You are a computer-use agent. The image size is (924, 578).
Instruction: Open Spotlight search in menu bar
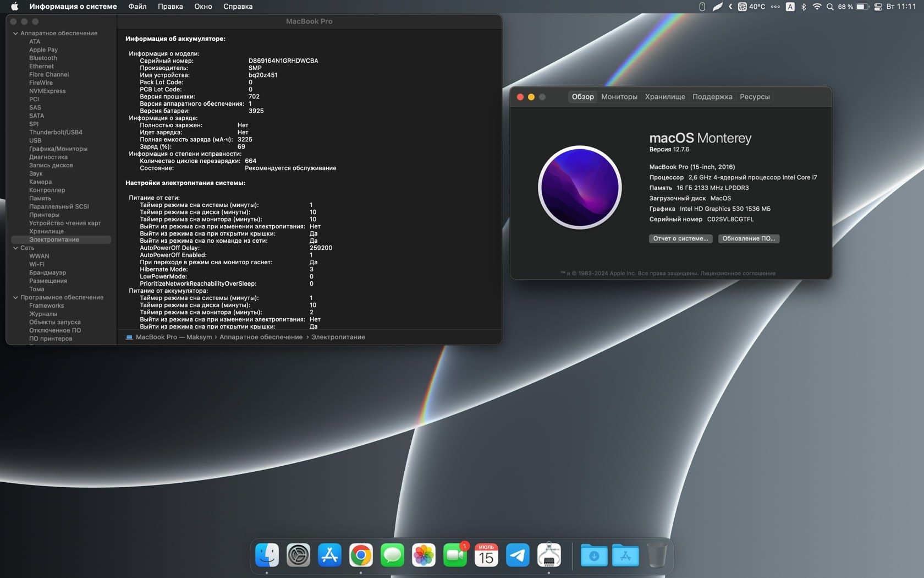click(x=830, y=7)
